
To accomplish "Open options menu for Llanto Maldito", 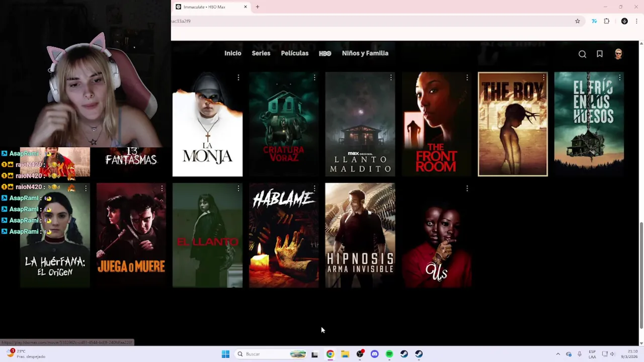I will click(391, 77).
